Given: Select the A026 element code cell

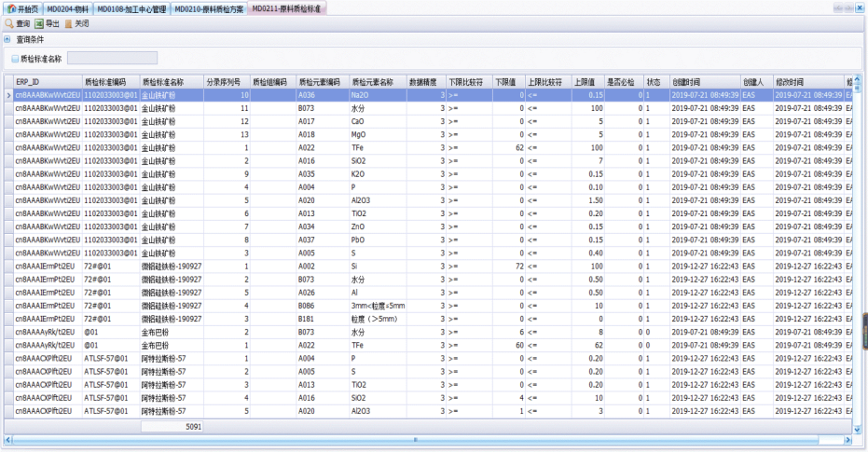Looking at the screenshot, I should (x=324, y=293).
